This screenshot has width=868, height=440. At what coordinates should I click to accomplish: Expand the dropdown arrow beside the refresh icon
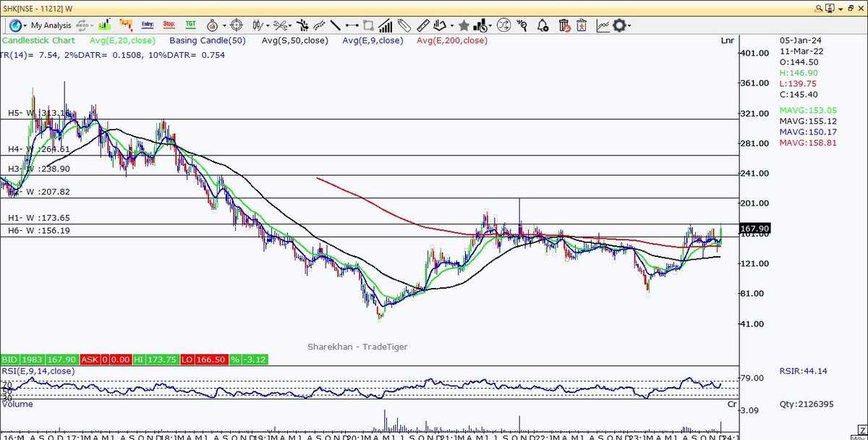point(24,26)
